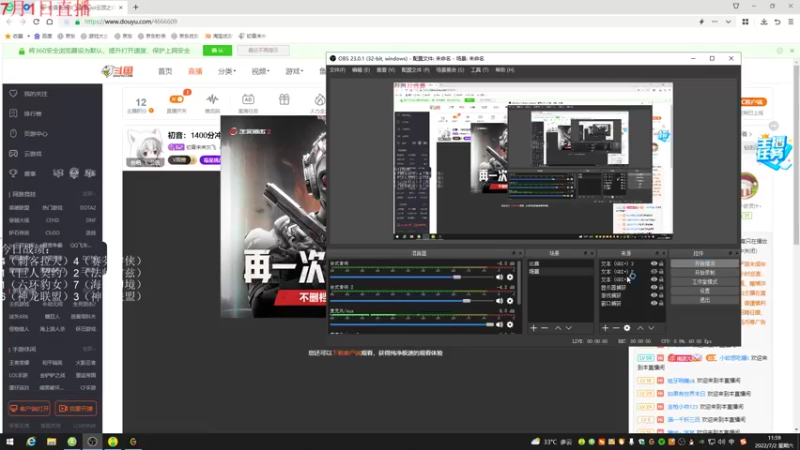Open File Explorer from the Windows taskbar
Image resolution: width=800 pixels, height=450 pixels.
pos(52,442)
